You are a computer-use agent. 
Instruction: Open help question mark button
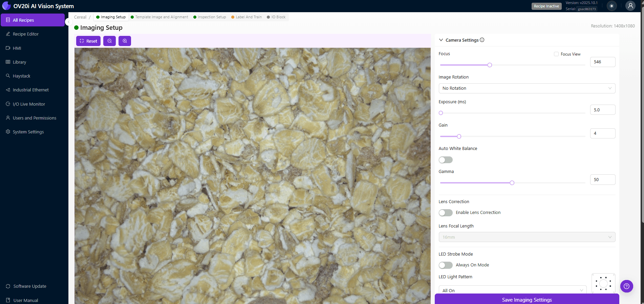click(x=627, y=286)
